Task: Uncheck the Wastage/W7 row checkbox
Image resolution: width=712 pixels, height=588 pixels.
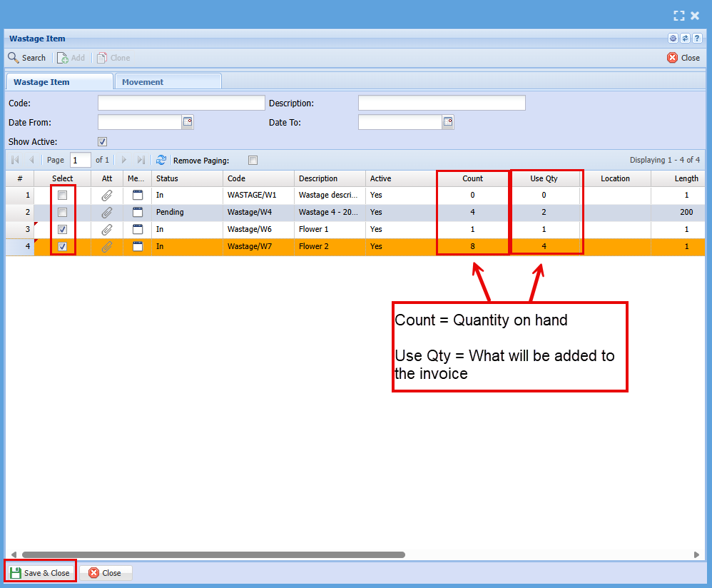Action: [x=62, y=247]
